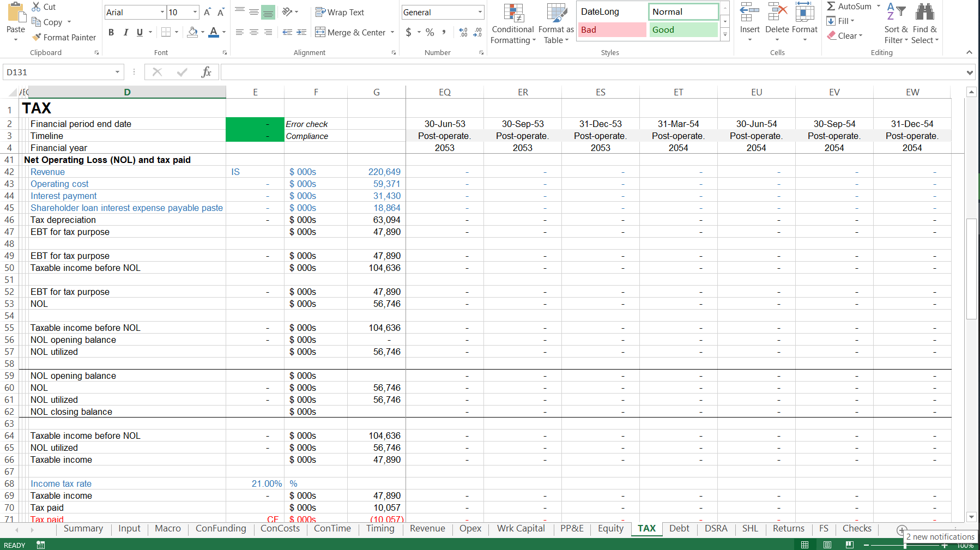
Task: Expand the formula bar
Action: tap(970, 72)
